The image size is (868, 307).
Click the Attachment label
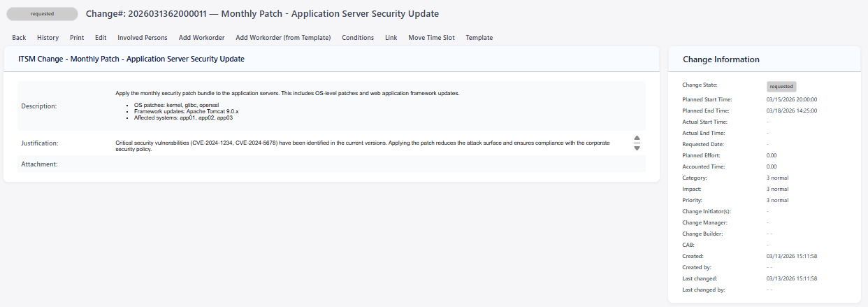point(39,164)
